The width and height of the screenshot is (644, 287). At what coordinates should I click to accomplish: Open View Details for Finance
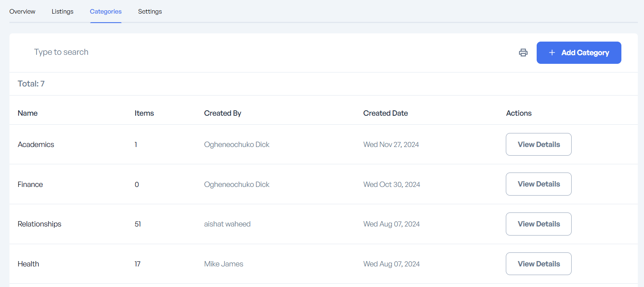tap(538, 184)
